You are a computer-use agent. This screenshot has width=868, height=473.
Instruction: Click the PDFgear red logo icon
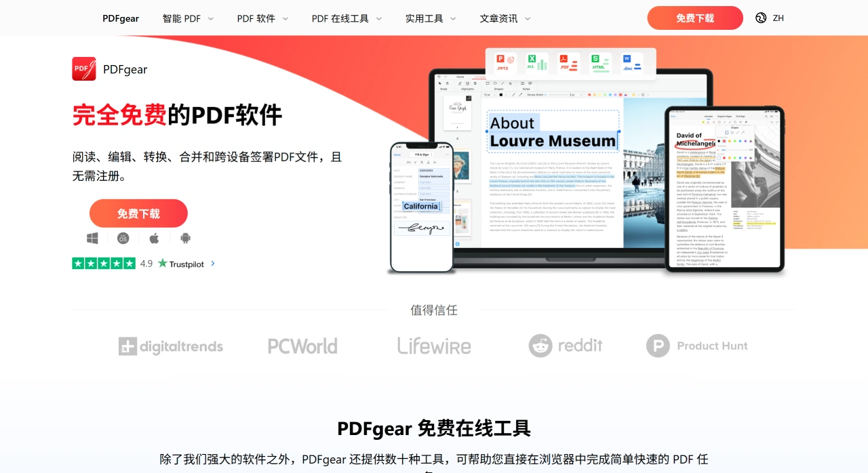click(x=83, y=68)
